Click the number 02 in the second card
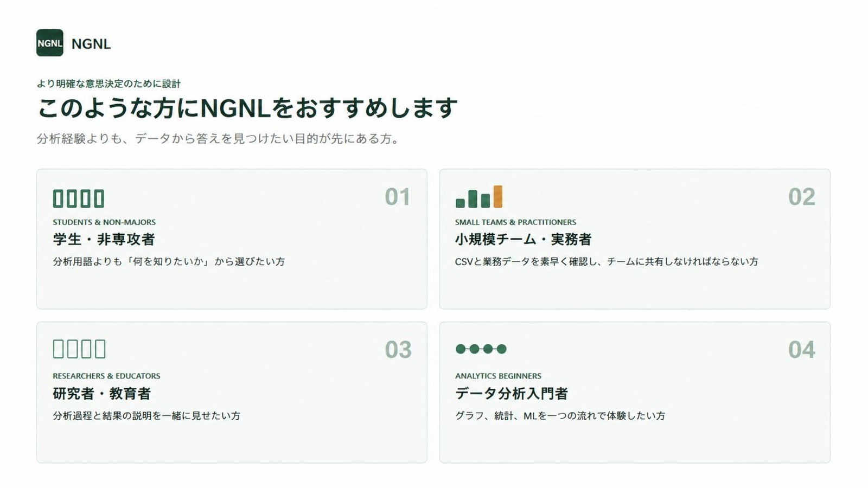 pyautogui.click(x=802, y=197)
